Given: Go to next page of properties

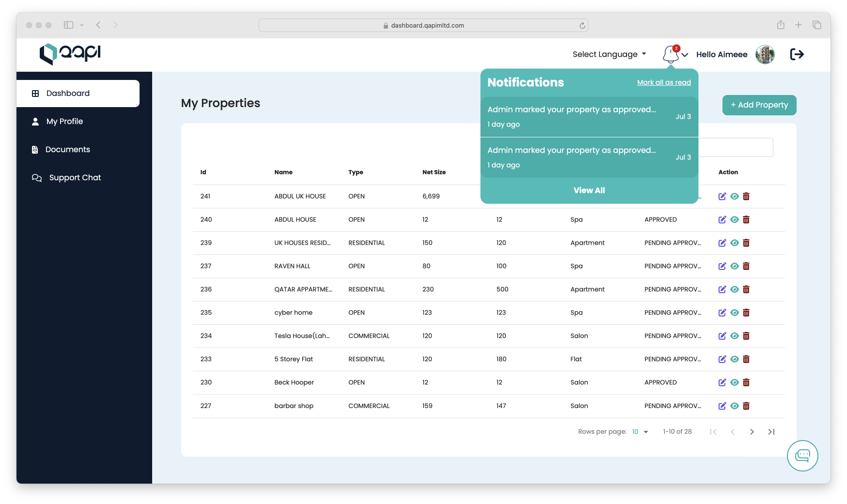Looking at the screenshot, I should (x=752, y=432).
